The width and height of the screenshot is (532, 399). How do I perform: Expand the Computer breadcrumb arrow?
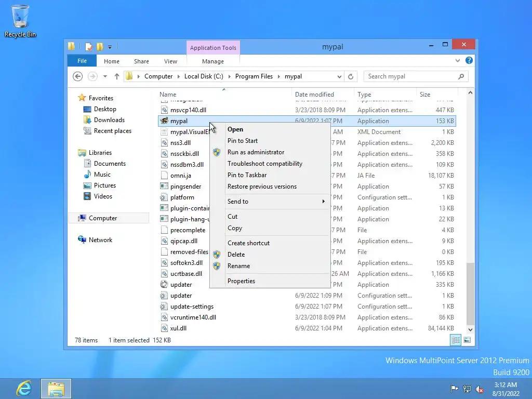point(179,77)
